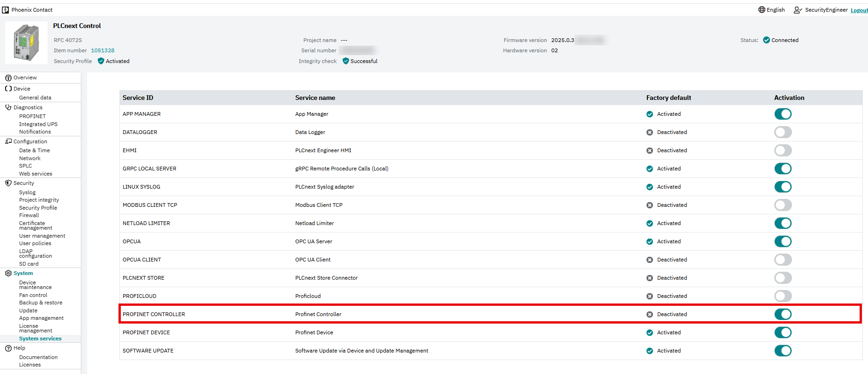The height and width of the screenshot is (374, 868).
Task: Disable the OPCUA server toggle
Action: [x=783, y=241]
